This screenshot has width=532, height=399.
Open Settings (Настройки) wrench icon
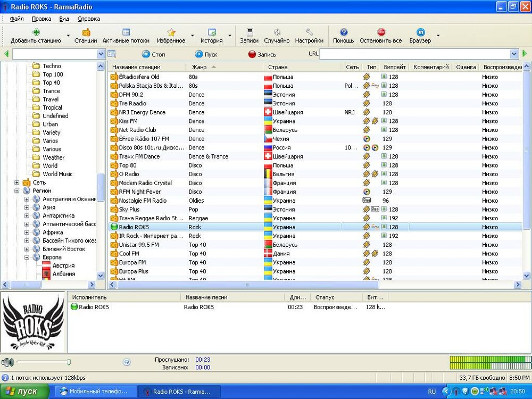[x=309, y=32]
